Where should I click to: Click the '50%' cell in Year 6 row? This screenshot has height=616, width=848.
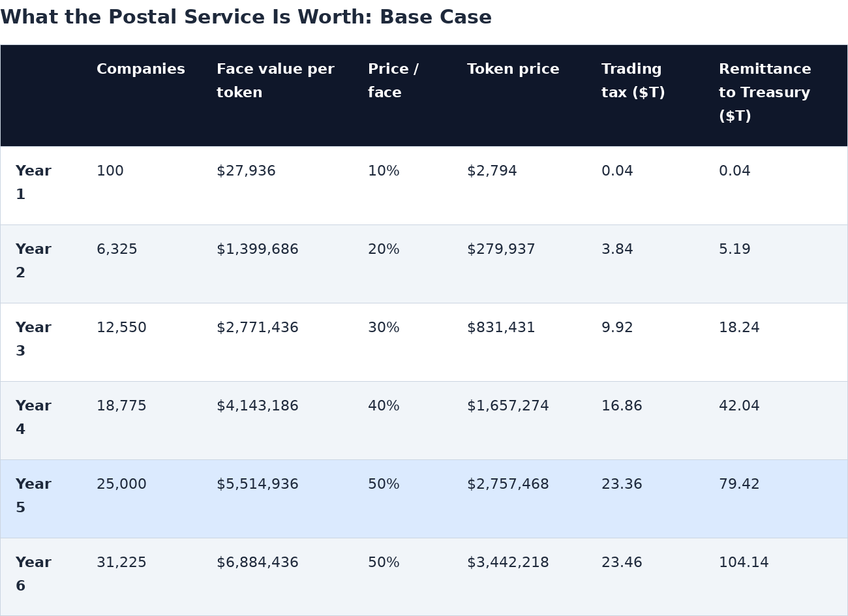(384, 563)
